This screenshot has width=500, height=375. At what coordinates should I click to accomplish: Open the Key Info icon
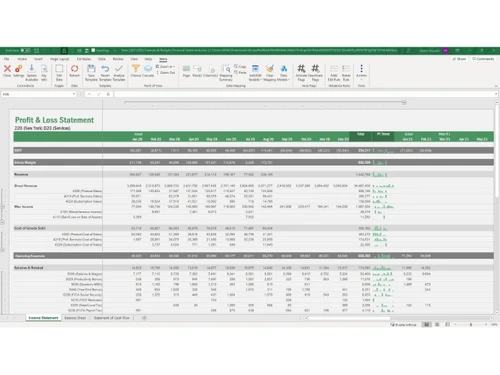tap(44, 69)
